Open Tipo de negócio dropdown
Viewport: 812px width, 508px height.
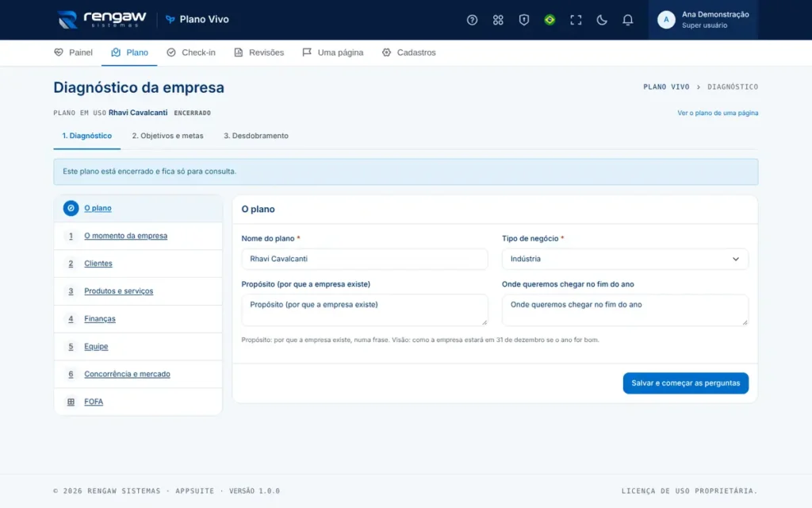pyautogui.click(x=625, y=259)
